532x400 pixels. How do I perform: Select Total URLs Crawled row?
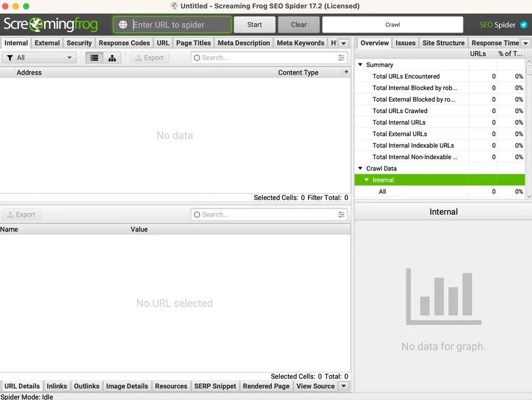[440, 111]
